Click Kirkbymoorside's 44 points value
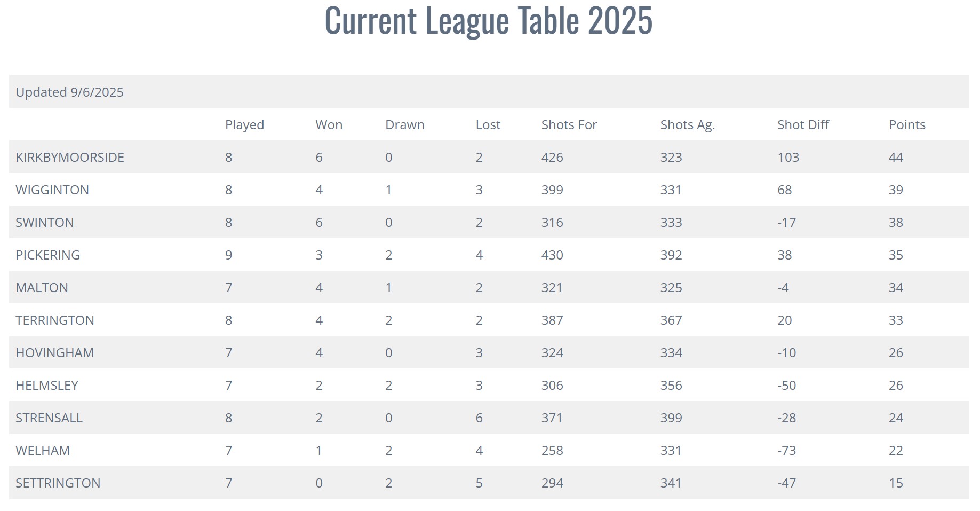Viewport: 980px width, 511px height. [x=896, y=158]
